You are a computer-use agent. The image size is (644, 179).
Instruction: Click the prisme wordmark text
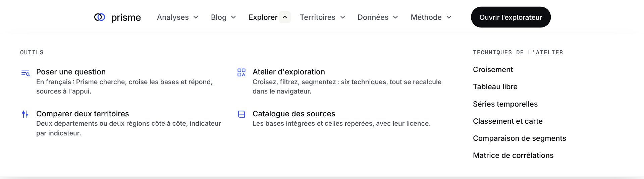click(x=126, y=17)
